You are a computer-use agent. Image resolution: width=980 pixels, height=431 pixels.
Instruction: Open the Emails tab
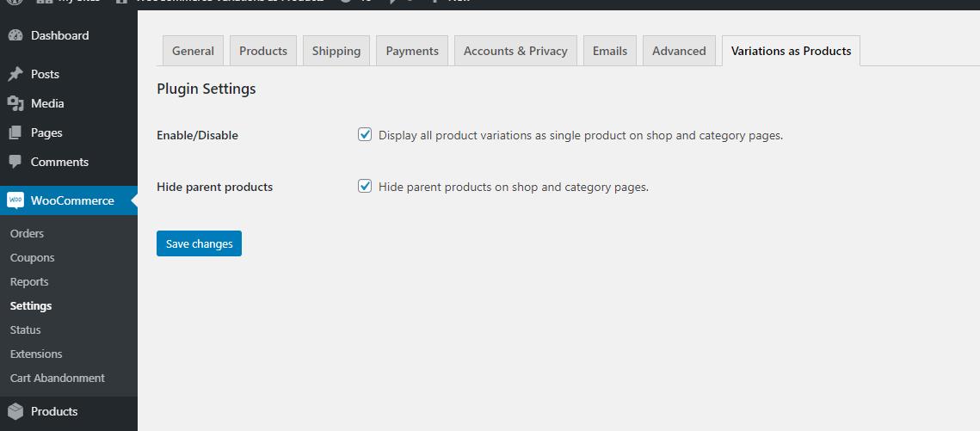coord(610,52)
